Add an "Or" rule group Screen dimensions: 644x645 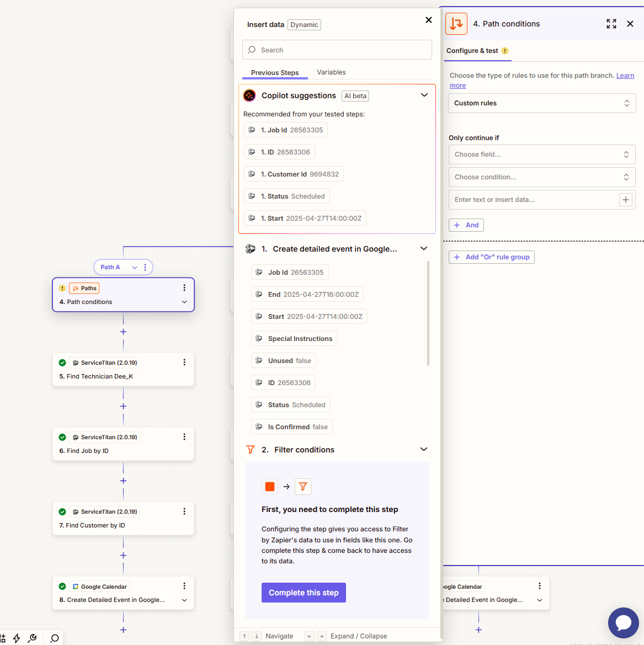491,257
